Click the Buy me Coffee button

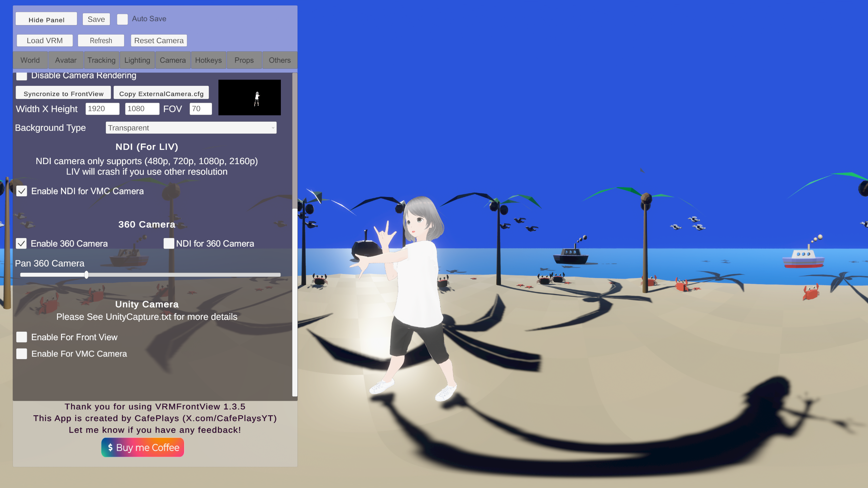coord(142,447)
